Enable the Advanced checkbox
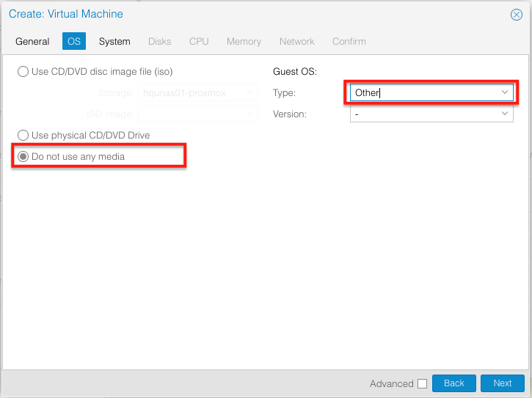Image resolution: width=532 pixels, height=398 pixels. tap(422, 383)
